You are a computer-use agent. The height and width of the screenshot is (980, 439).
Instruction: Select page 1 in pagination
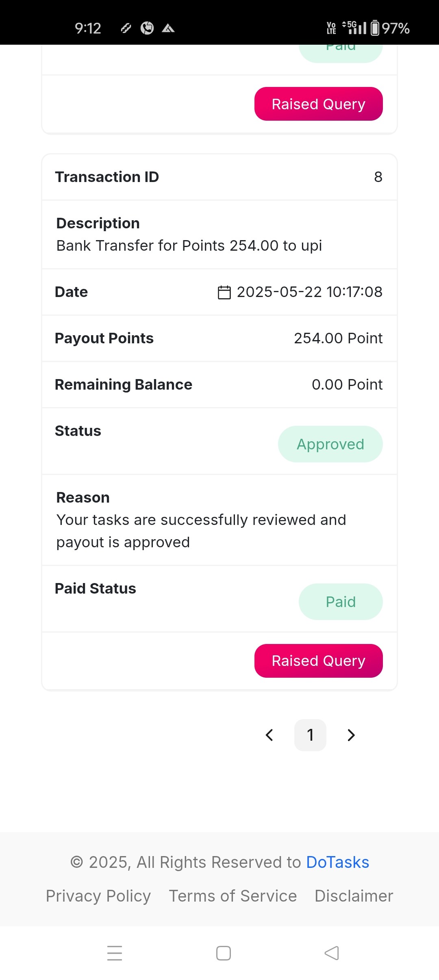click(x=310, y=735)
